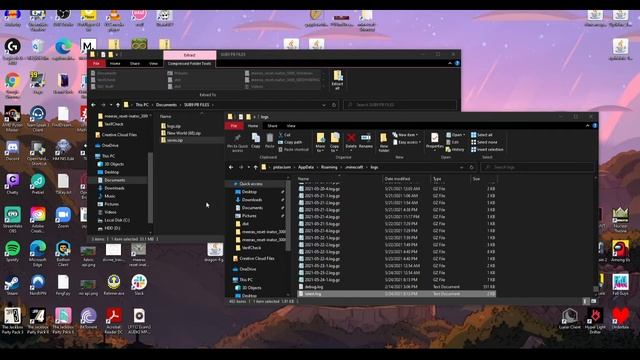640x360 pixels.
Task: Open Compressed Folder Tools tab
Action: click(189, 64)
